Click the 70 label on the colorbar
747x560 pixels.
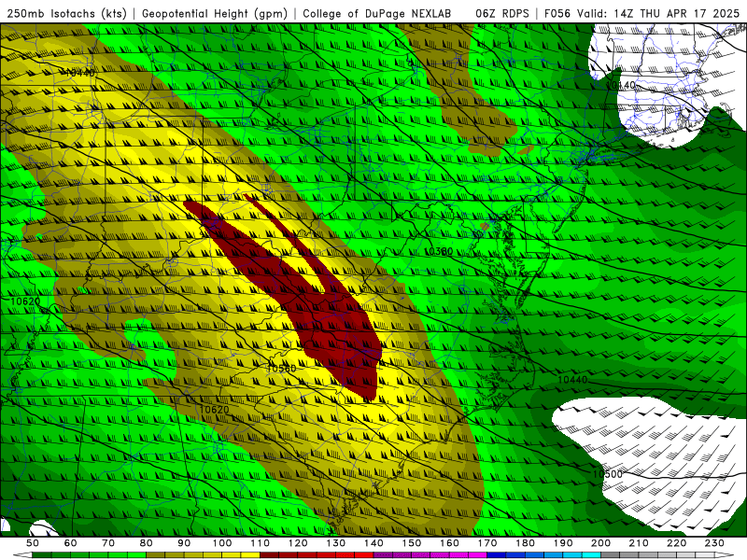point(108,543)
